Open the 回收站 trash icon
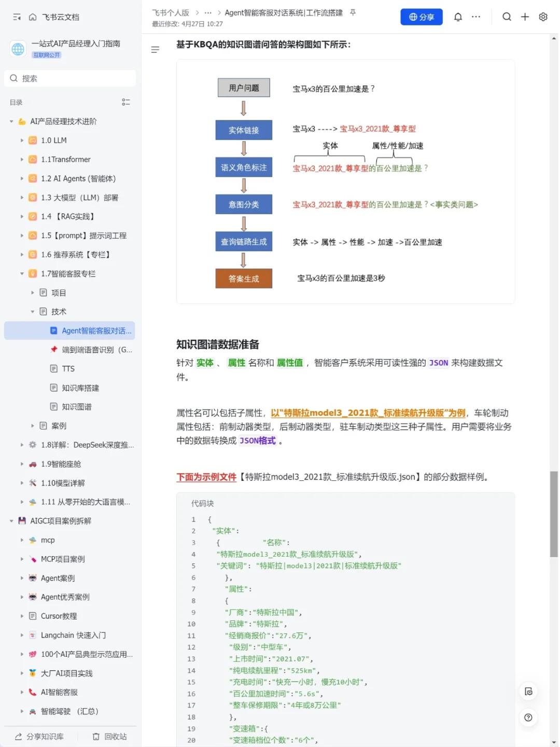Screen dimensions: 560x747 (x=96, y=737)
